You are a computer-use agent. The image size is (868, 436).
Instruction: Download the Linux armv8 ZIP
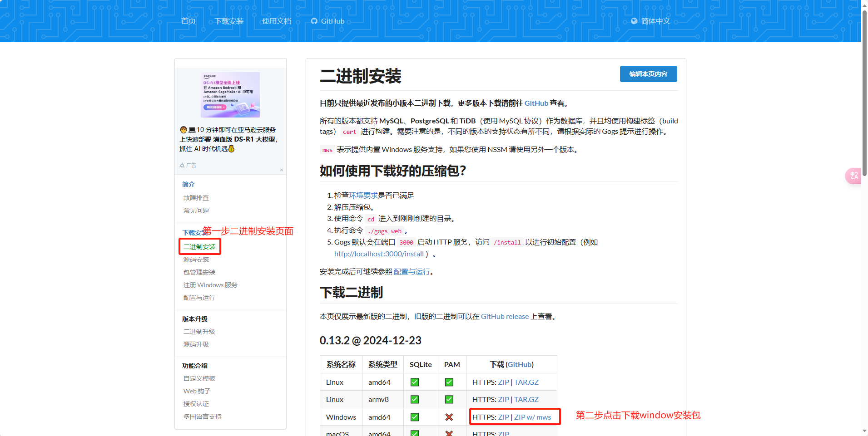point(504,399)
